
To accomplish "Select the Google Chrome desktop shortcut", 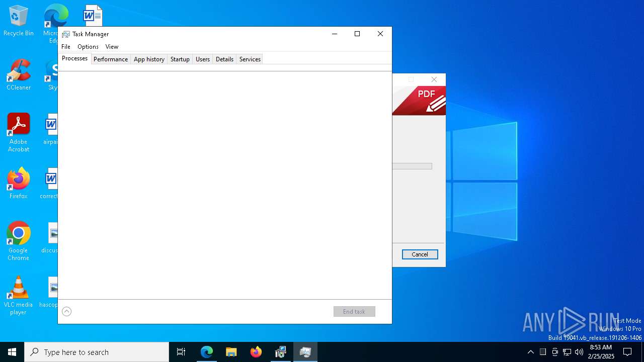I will (x=19, y=241).
